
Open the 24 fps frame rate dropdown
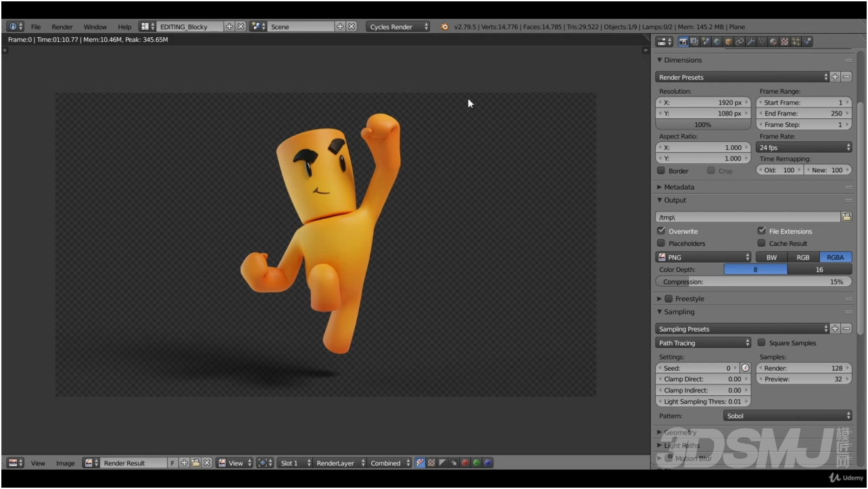tap(804, 147)
